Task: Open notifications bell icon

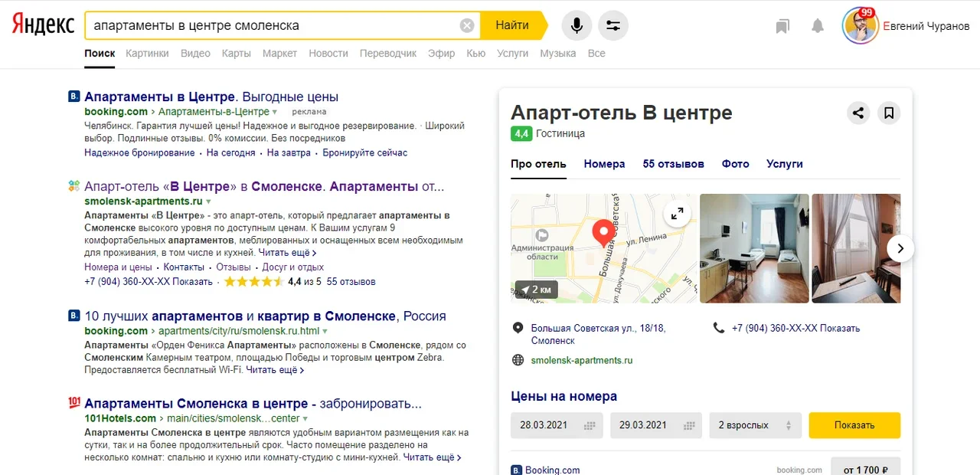Action: tap(818, 26)
